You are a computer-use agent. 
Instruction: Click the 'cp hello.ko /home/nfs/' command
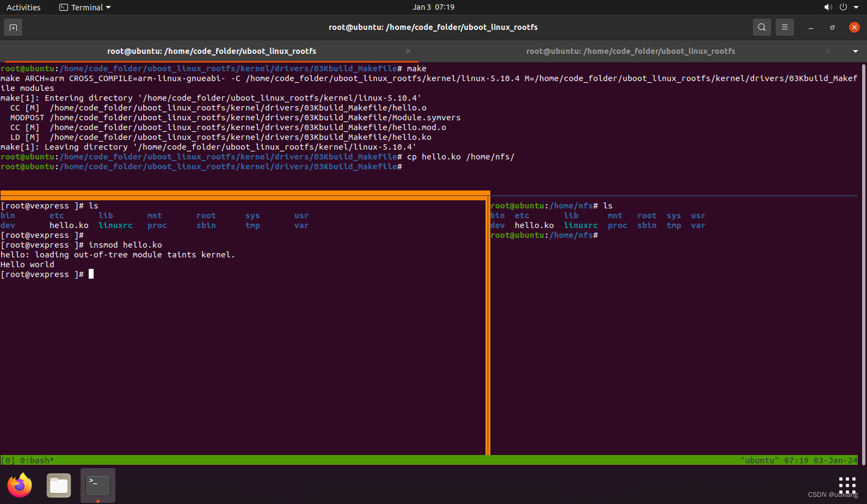tap(460, 157)
